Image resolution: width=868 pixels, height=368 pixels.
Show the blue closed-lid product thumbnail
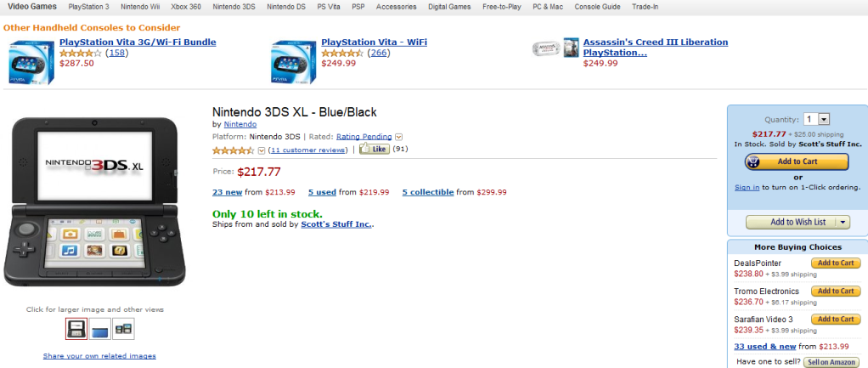coord(99,328)
